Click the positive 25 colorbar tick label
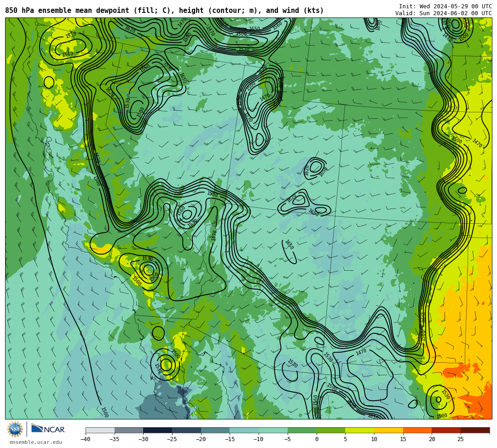The image size is (497, 448). 461,439
